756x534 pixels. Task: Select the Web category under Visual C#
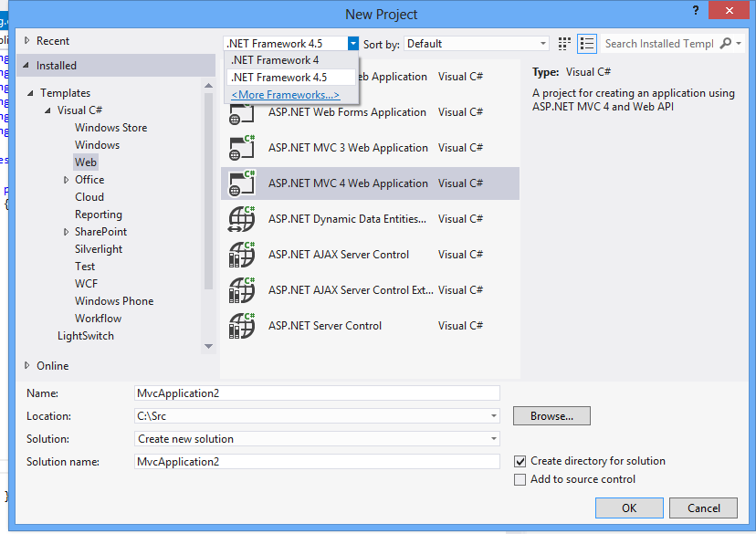[86, 162]
